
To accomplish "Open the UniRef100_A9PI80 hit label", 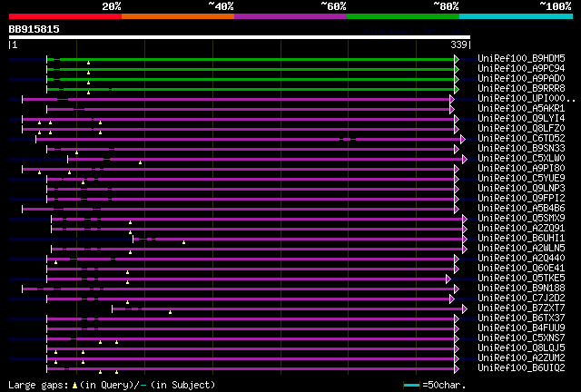I will click(521, 169).
